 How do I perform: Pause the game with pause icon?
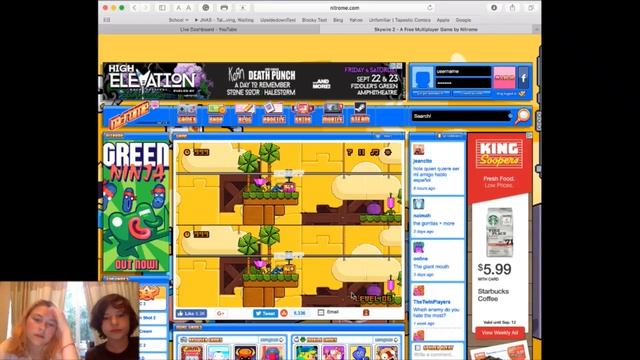click(x=362, y=152)
